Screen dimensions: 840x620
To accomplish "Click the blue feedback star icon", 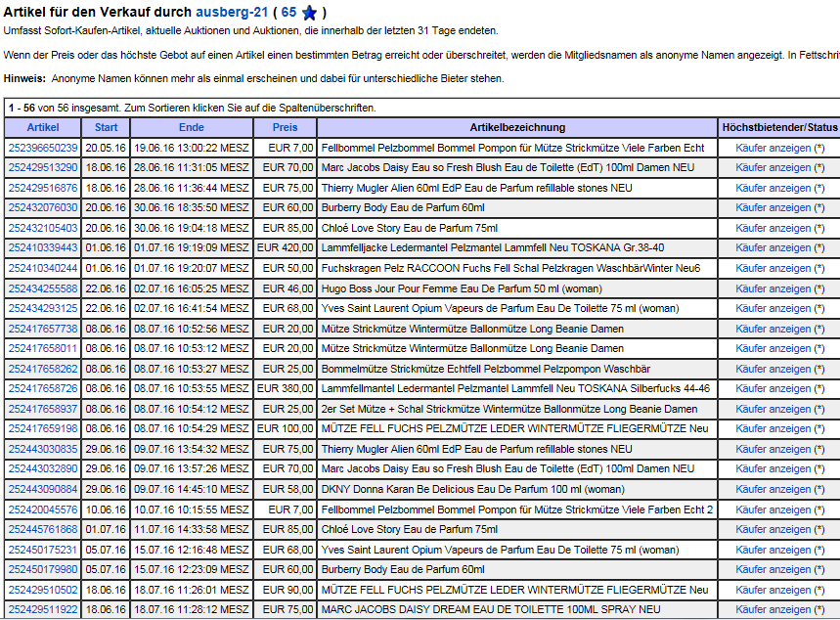I will click(309, 13).
